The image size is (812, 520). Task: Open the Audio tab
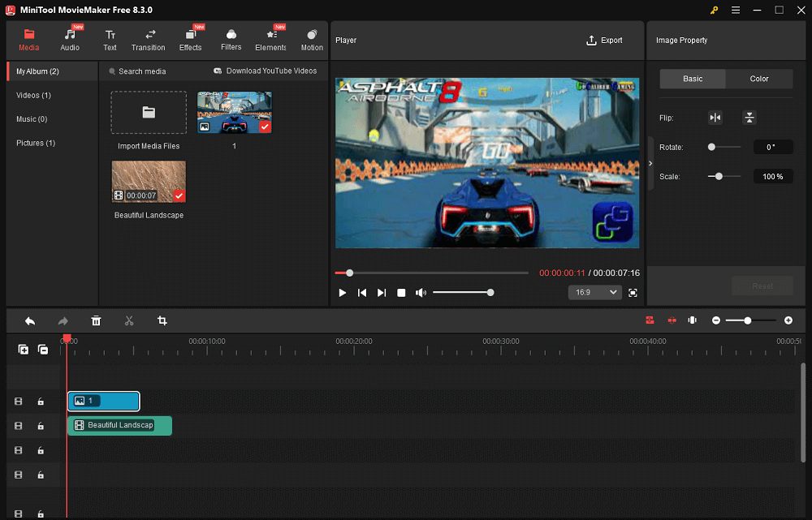tap(70, 40)
